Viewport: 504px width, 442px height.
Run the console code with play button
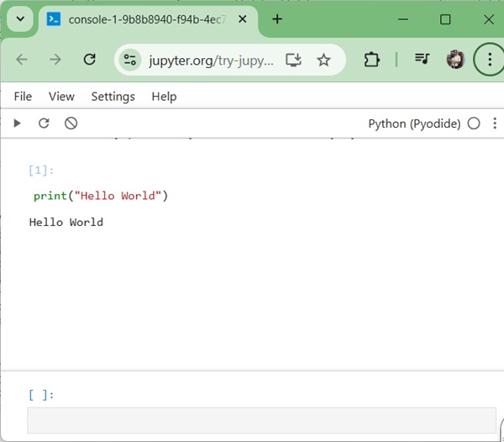[x=17, y=124]
